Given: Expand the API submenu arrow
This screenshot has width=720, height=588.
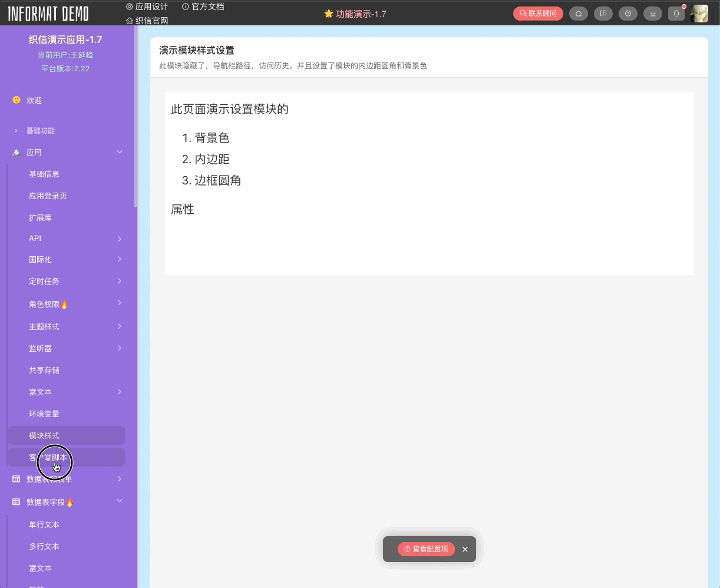Looking at the screenshot, I should pos(119,239).
